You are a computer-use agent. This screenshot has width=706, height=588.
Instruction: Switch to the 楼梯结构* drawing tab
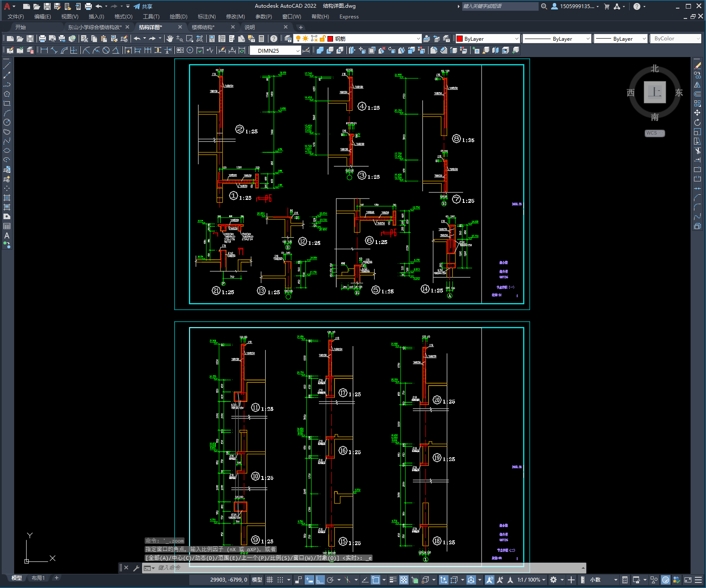tap(203, 27)
